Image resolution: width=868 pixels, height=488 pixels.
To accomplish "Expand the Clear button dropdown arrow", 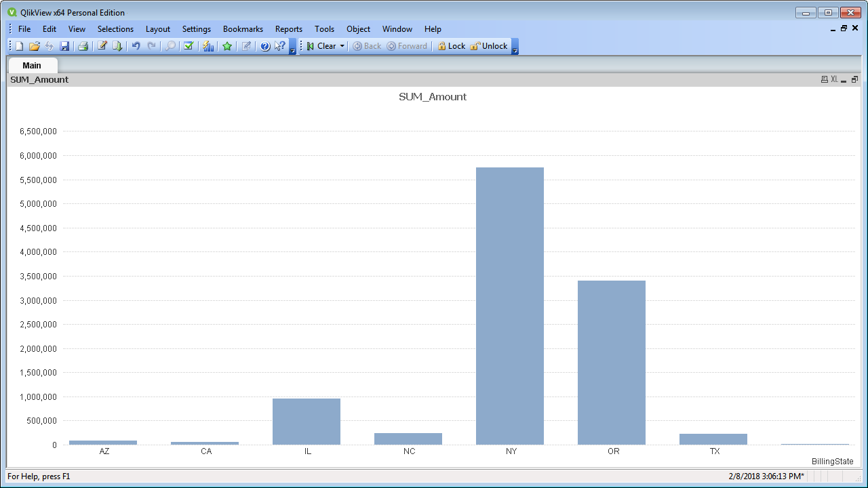I will coord(342,46).
